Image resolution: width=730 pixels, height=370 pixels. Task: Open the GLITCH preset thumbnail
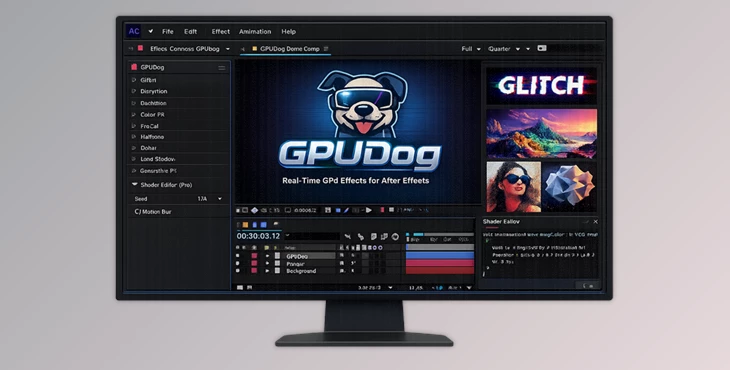[x=541, y=85]
